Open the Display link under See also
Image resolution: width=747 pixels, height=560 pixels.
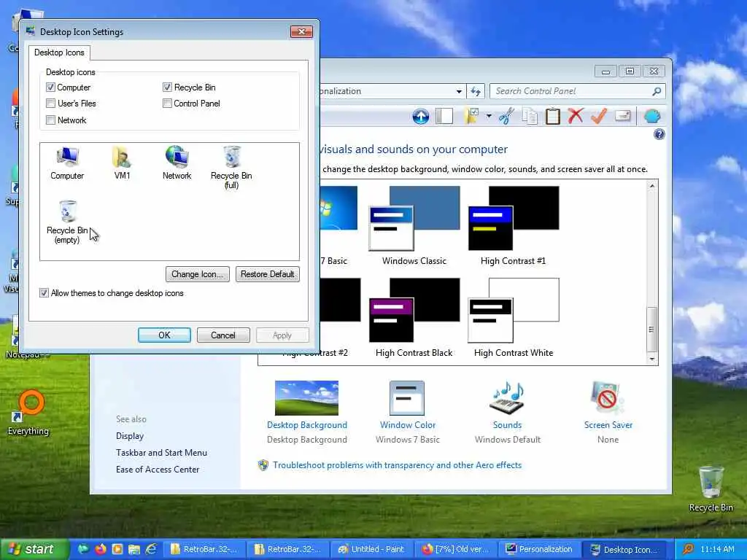pyautogui.click(x=130, y=436)
